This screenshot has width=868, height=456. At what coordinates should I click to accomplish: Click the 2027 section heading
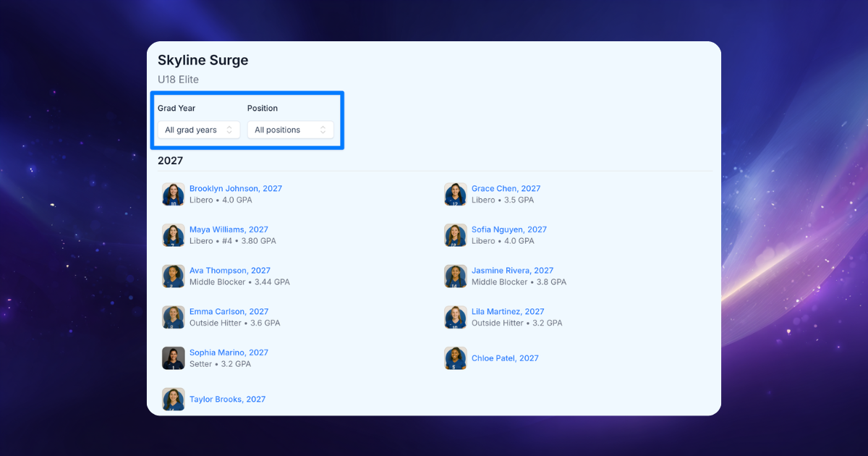tap(171, 161)
